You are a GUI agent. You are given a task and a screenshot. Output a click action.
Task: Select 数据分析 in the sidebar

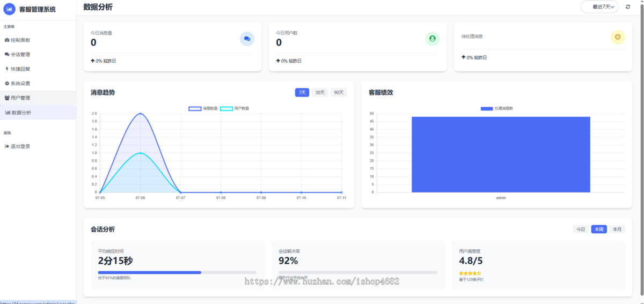click(38, 113)
